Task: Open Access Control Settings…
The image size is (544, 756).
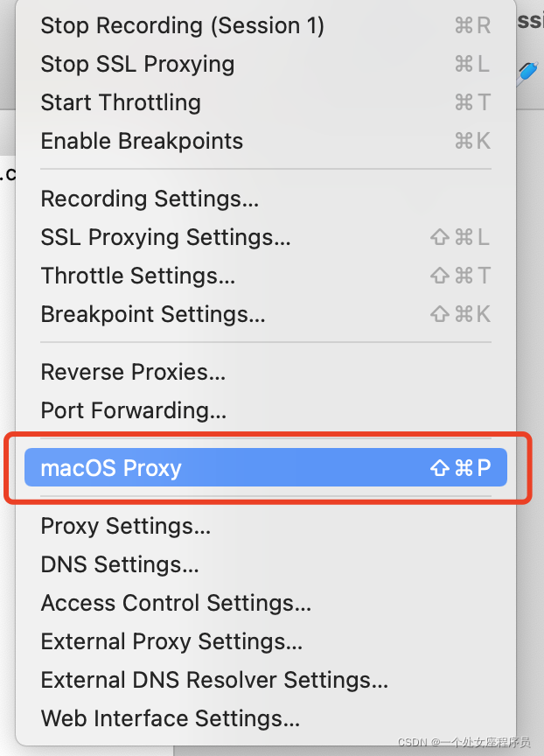Action: [x=266, y=603]
